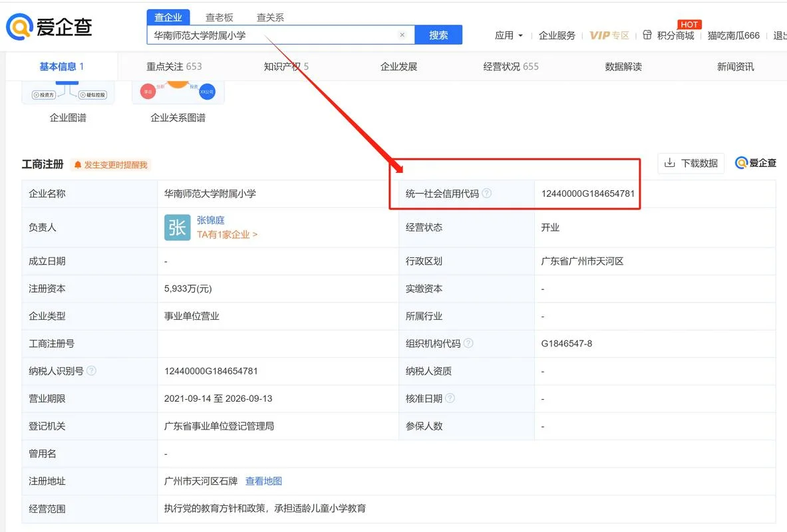Open user profile 猫吃南瓜666
Viewport: 787px width, 532px height.
[x=733, y=35]
